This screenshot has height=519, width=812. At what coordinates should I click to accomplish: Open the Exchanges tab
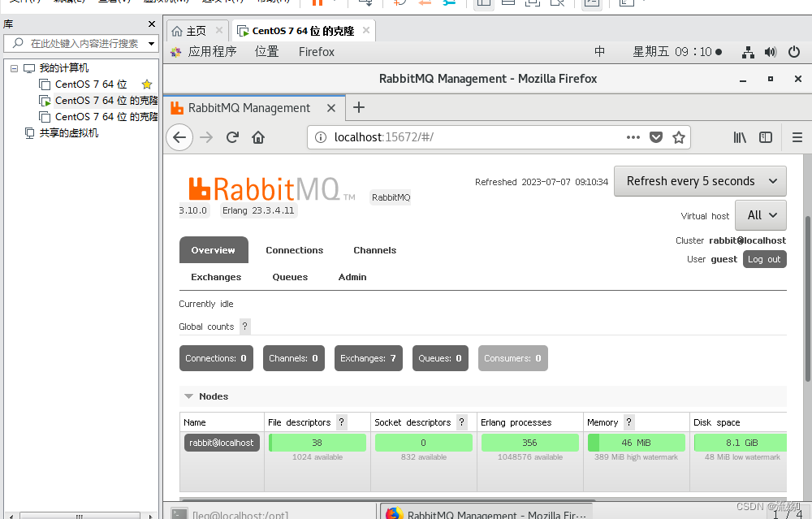[216, 277]
